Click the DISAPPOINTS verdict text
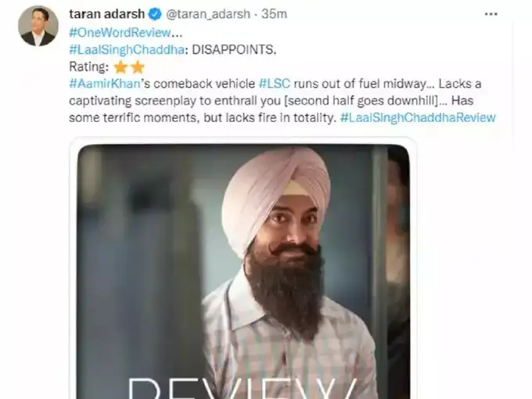Image resolution: width=532 pixels, height=399 pixels. (234, 49)
